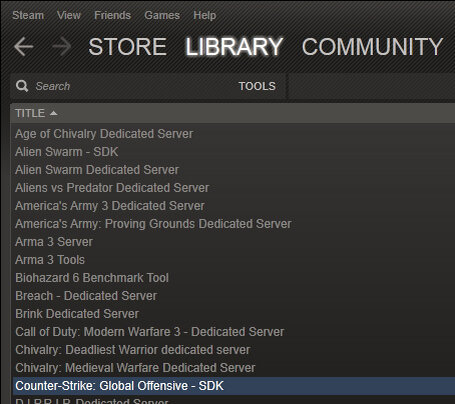Go back with the left arrow
455x404 pixels.
pyautogui.click(x=24, y=46)
